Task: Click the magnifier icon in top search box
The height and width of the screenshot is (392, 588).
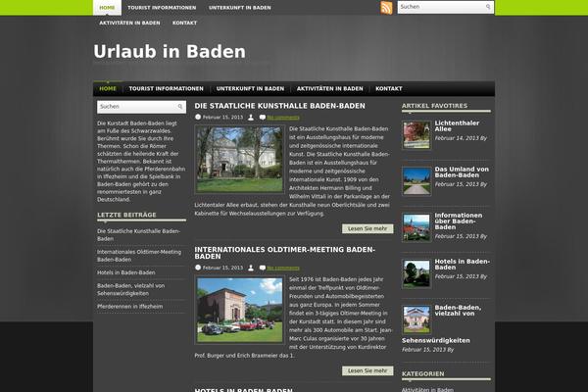Action: click(488, 7)
